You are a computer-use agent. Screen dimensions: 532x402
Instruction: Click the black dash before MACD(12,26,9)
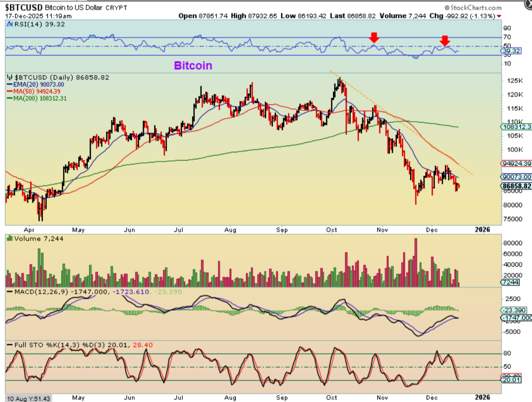click(x=10, y=292)
